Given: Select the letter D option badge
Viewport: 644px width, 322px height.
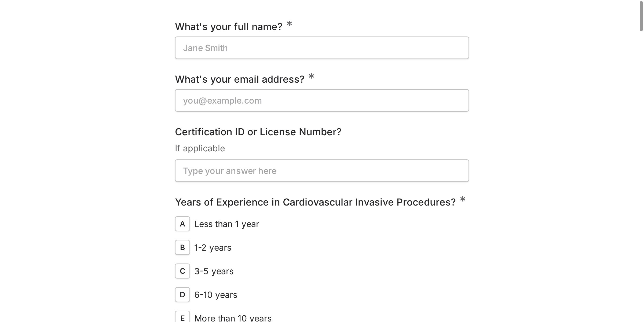Looking at the screenshot, I should point(182,295).
